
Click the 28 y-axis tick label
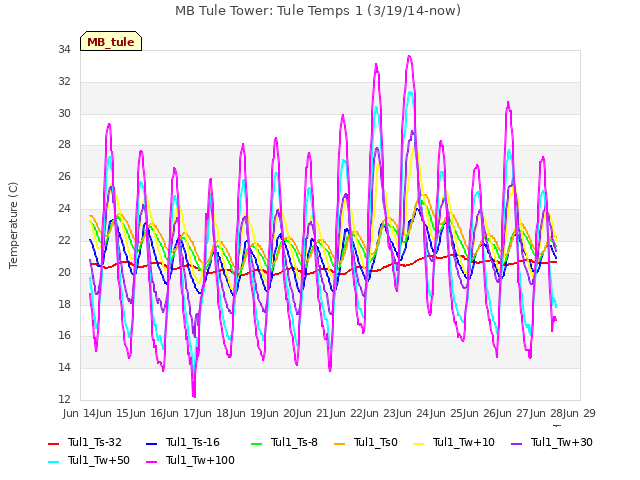64,144
